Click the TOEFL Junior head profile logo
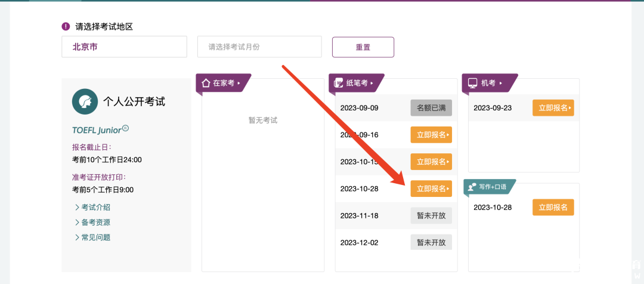Image resolution: width=644 pixels, height=284 pixels. pos(85,101)
